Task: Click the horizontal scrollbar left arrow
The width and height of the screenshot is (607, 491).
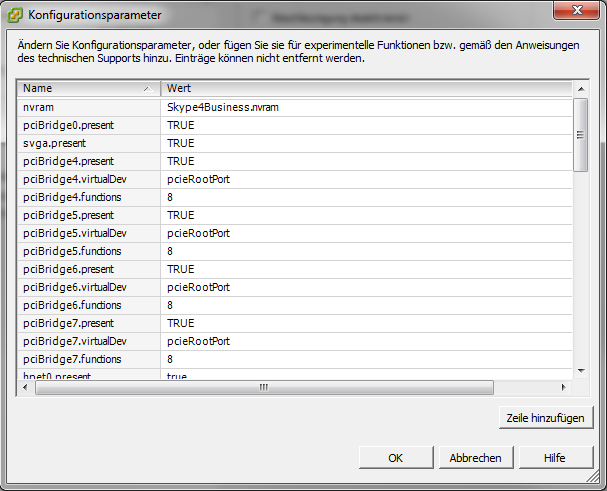Action: 24,386
